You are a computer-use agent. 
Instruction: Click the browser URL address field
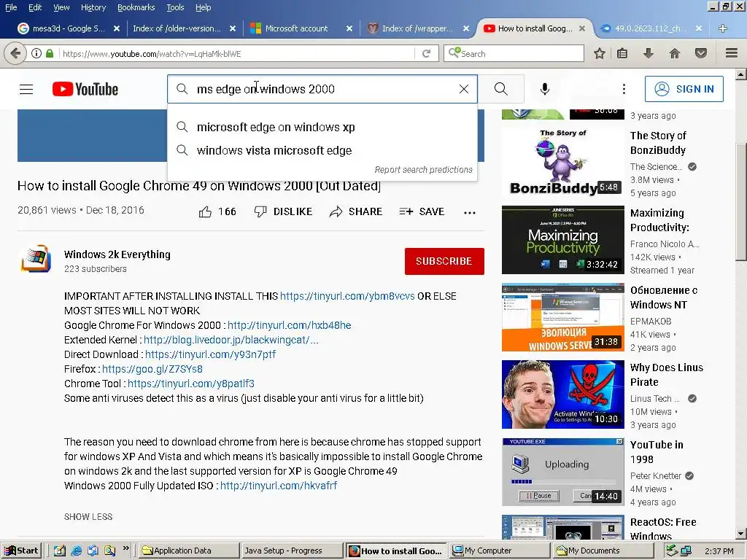[x=237, y=53]
